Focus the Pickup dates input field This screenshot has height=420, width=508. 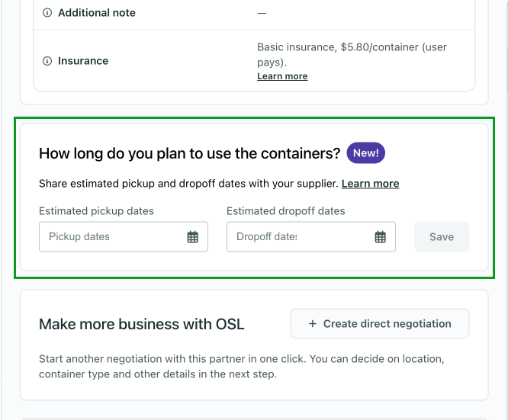(x=111, y=237)
